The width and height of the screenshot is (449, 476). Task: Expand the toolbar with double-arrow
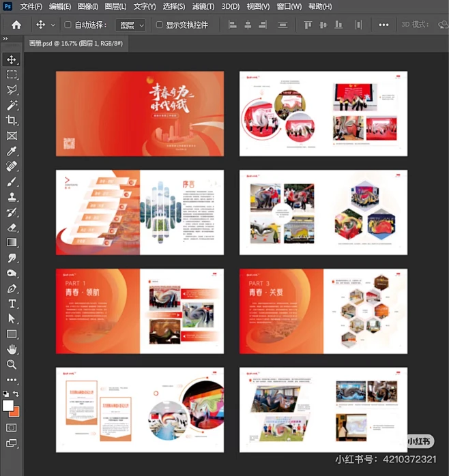pyautogui.click(x=5, y=39)
